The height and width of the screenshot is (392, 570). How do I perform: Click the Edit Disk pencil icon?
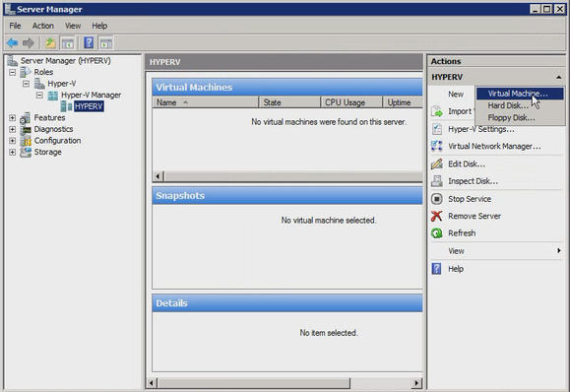[436, 163]
